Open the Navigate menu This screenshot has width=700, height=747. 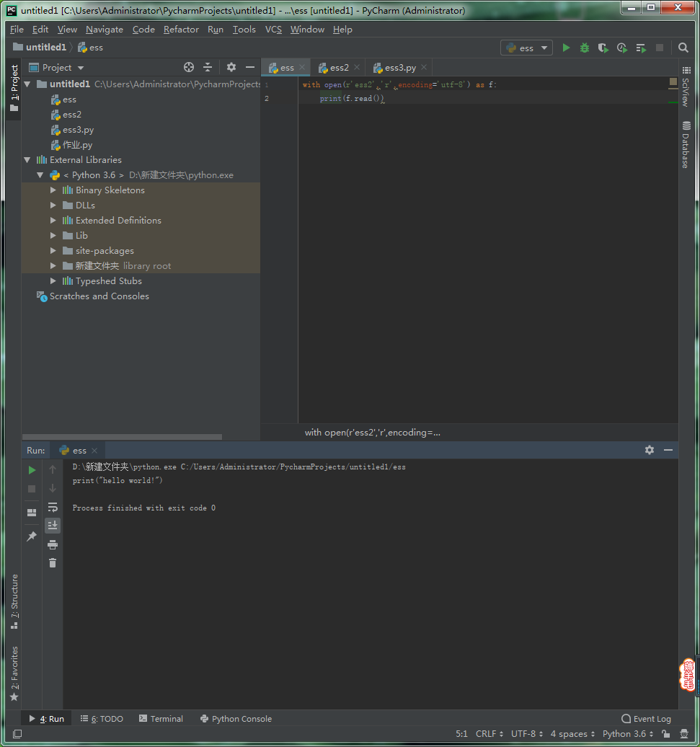105,30
